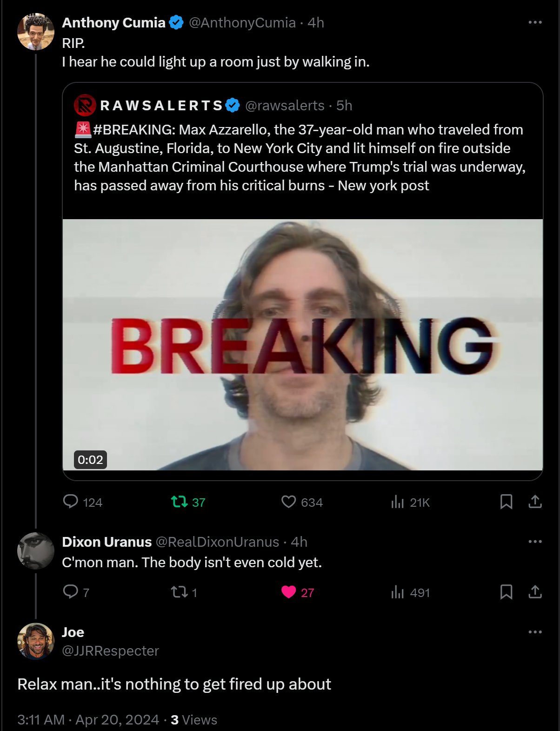Play the BREAKING video thumbnail
560x731 pixels.
303,344
